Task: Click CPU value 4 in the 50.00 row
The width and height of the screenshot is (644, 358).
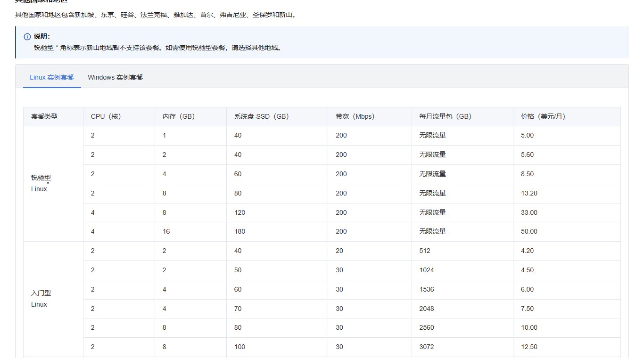Action: click(119, 231)
